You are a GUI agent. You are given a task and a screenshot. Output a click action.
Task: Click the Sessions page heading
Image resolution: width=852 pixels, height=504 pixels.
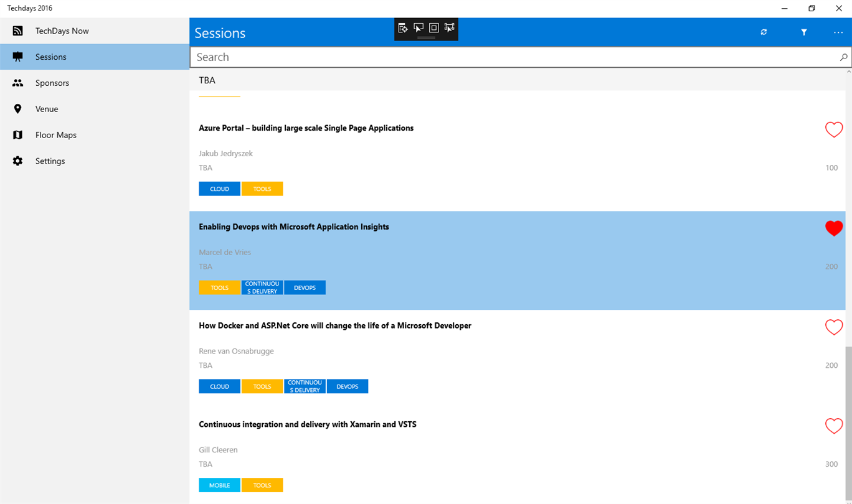[220, 33]
